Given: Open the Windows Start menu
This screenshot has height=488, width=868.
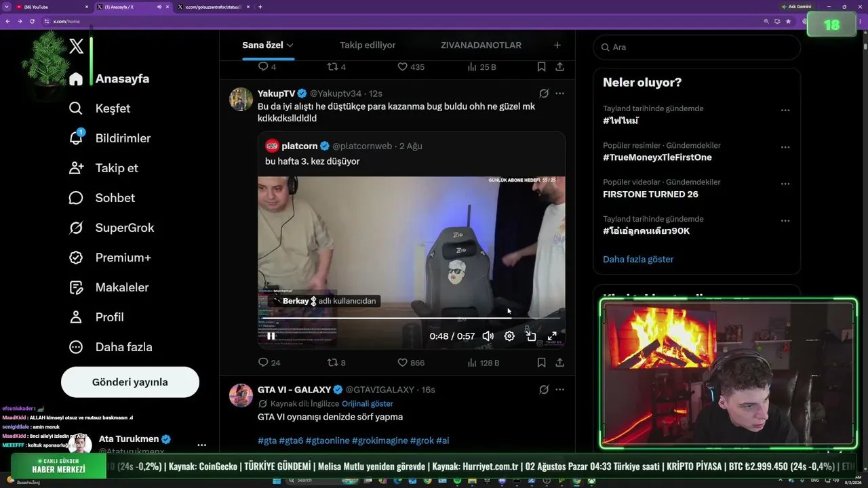Looking at the screenshot, I should (277, 481).
